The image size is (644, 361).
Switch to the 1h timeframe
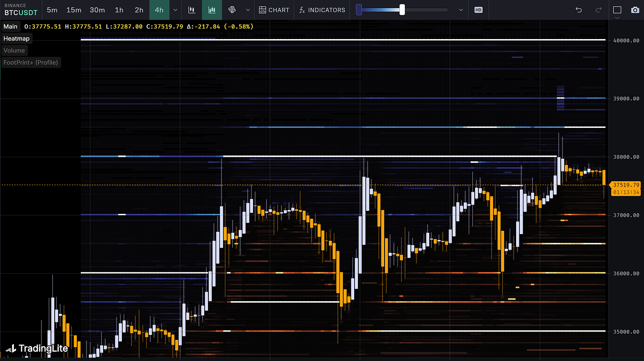[119, 10]
